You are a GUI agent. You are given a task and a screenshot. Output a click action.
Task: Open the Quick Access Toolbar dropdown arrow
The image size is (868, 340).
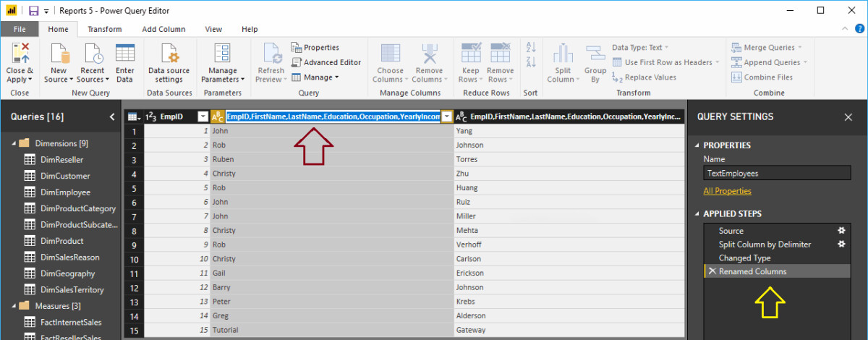(46, 11)
